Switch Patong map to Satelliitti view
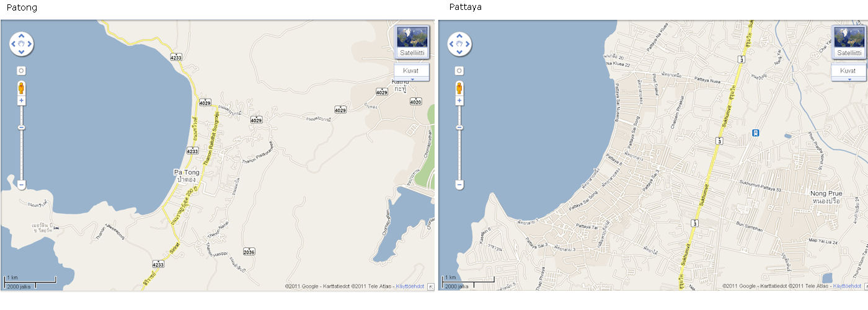This screenshot has width=868, height=310. click(x=412, y=42)
